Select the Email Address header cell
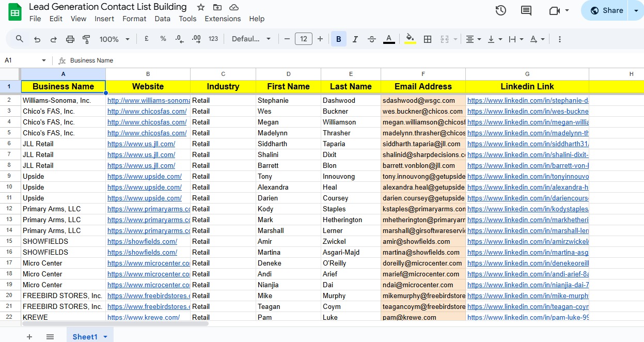The width and height of the screenshot is (644, 342). point(423,86)
